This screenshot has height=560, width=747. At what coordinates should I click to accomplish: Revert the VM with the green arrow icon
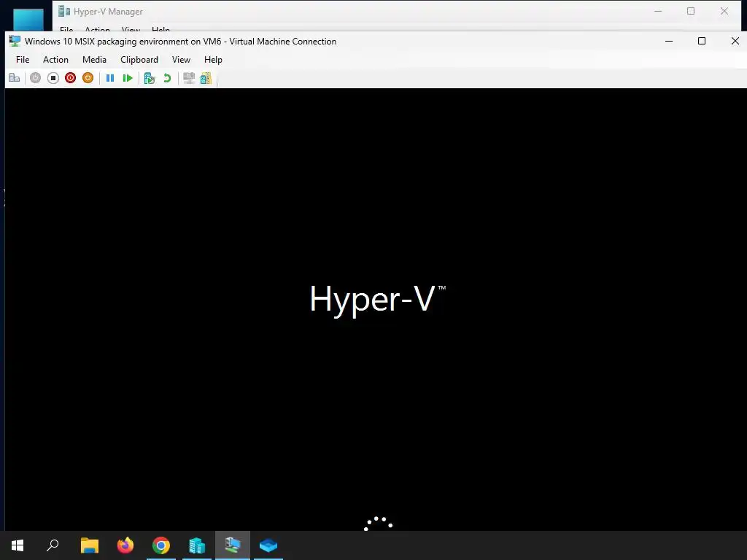pyautogui.click(x=167, y=77)
